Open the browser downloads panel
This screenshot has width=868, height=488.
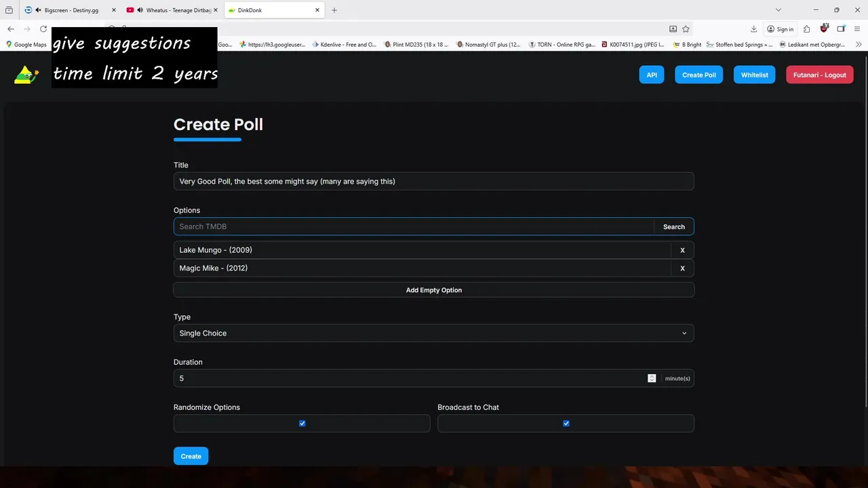click(x=754, y=29)
